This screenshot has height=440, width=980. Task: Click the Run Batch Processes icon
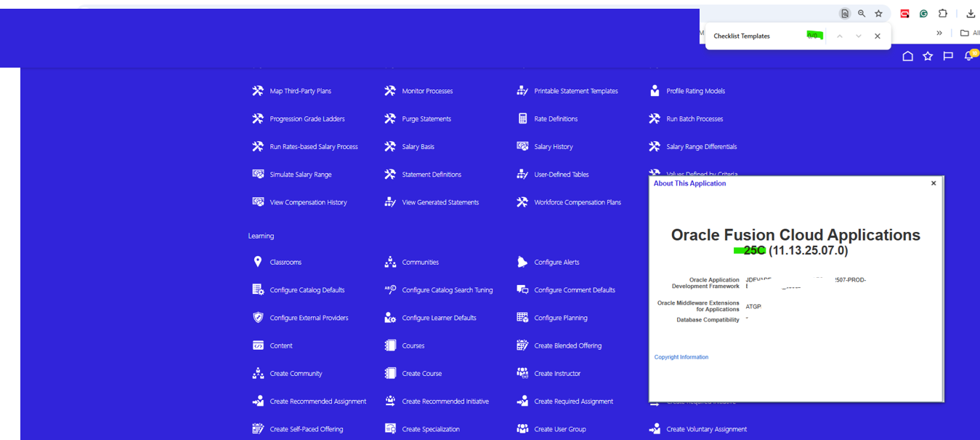tap(655, 119)
